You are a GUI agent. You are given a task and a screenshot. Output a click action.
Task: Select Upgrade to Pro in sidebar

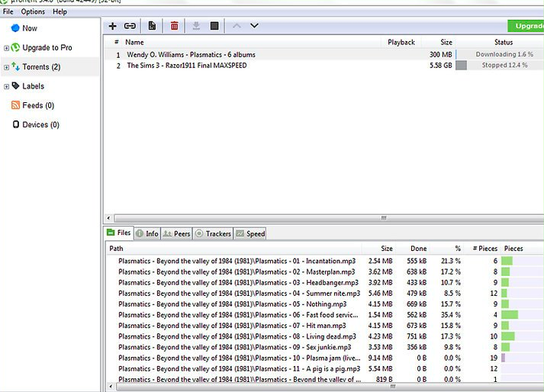(47, 47)
